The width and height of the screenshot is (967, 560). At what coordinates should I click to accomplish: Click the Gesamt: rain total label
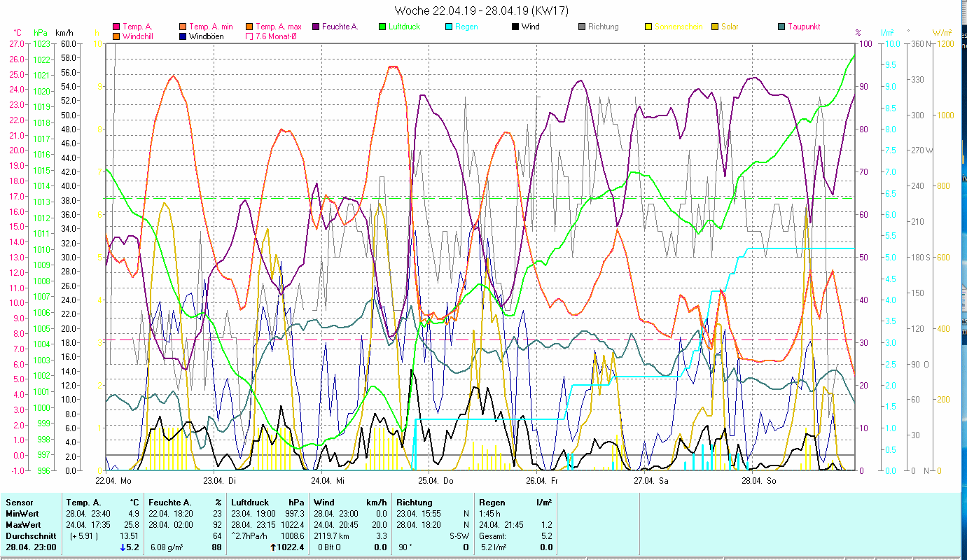[x=493, y=536]
